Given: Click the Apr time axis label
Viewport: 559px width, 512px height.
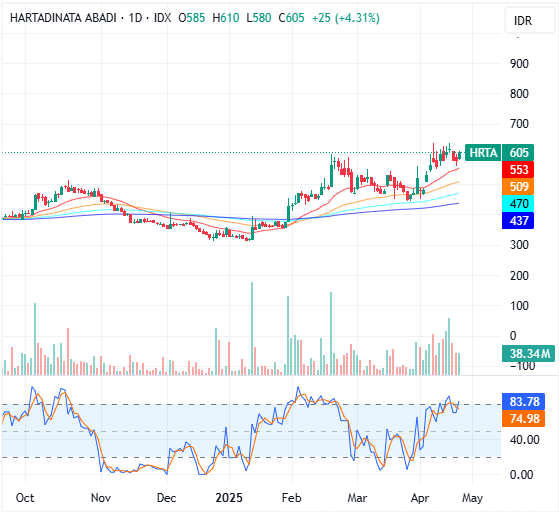Looking at the screenshot, I should pos(420,497).
